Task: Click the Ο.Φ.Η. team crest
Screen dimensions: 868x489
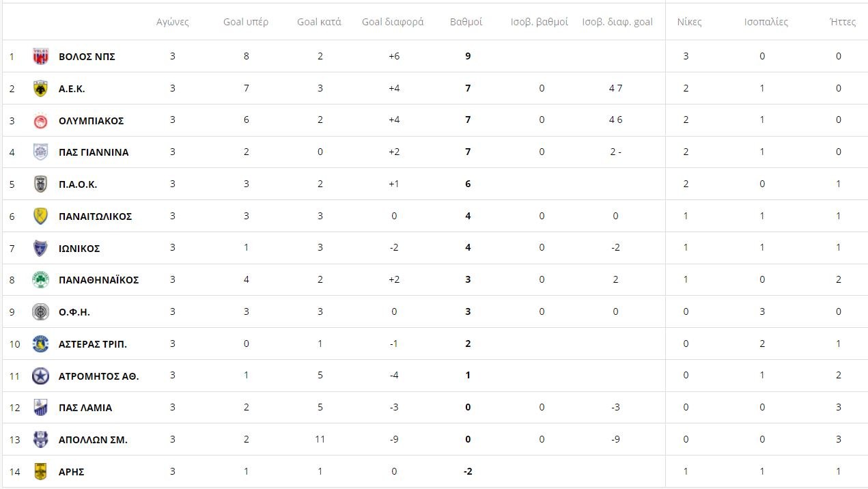Action: point(40,312)
